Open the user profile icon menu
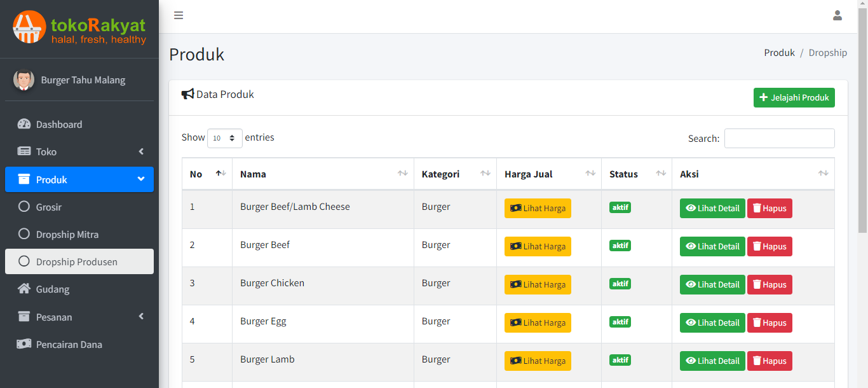Image resolution: width=868 pixels, height=388 pixels. point(837,16)
